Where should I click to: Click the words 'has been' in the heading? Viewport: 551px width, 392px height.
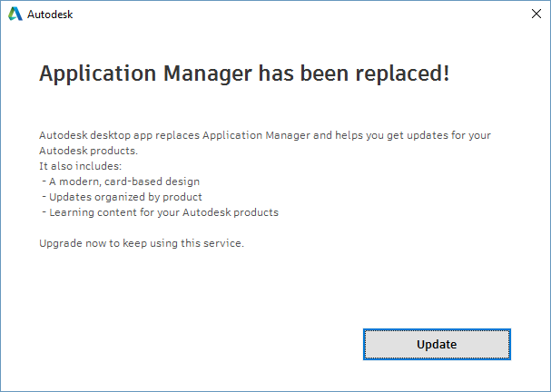(x=303, y=73)
